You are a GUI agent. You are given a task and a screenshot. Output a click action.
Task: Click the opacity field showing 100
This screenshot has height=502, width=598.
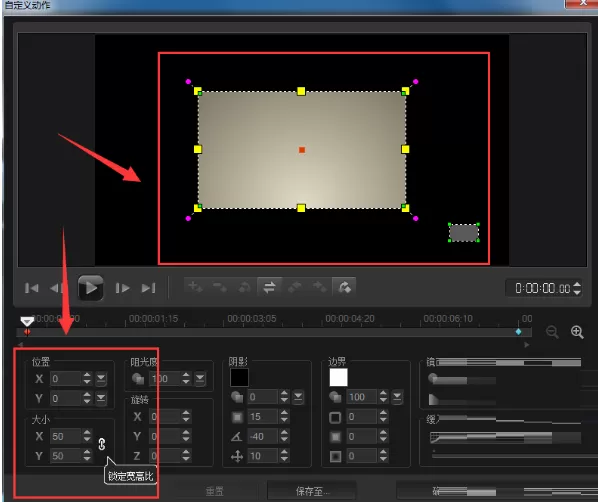pyautogui.click(x=164, y=378)
